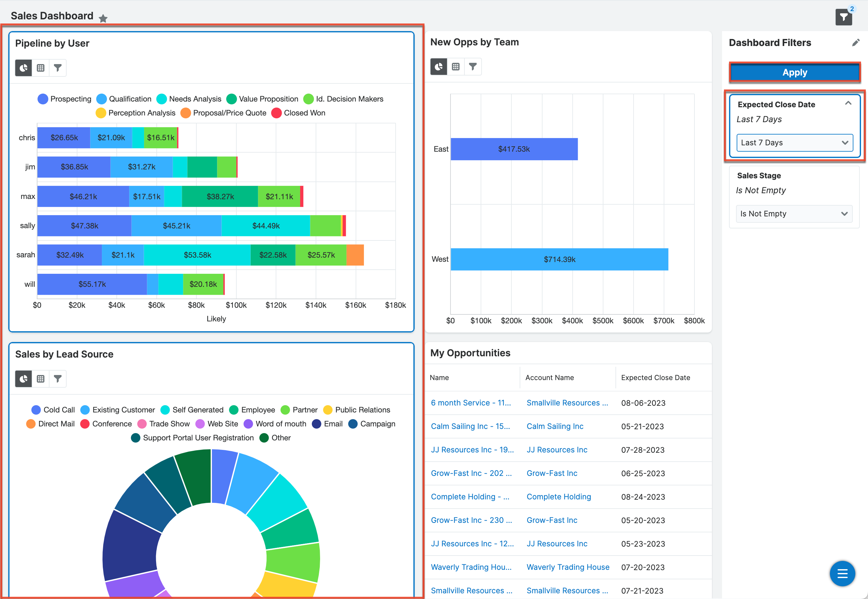Open the Last 7 Days dropdown
This screenshot has height=599, width=868.
point(794,143)
